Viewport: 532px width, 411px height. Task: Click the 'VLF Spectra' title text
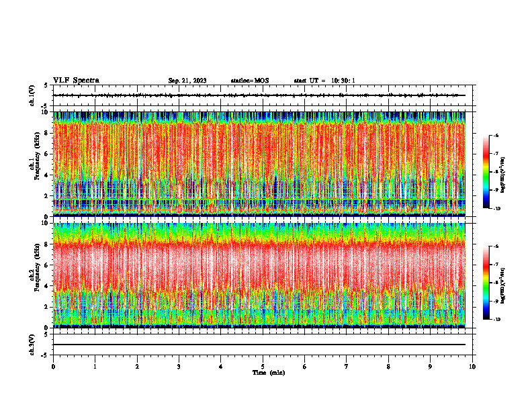(x=76, y=81)
